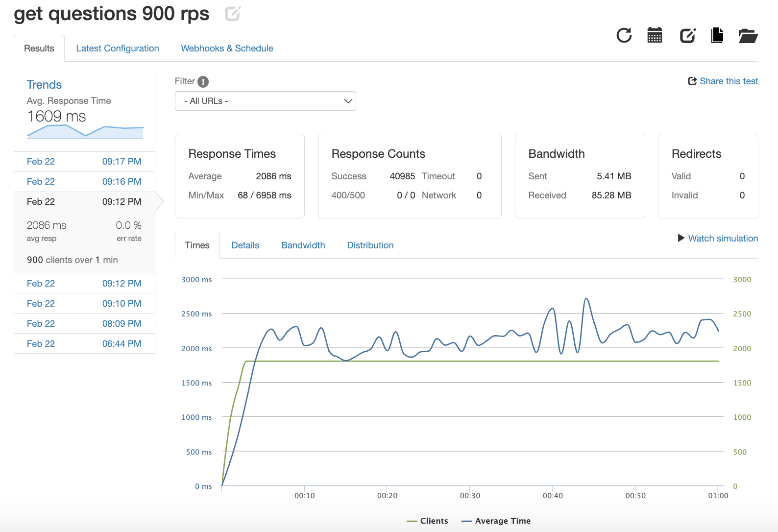Click the Filter info exclamation icon
This screenshot has height=532, width=778.
pos(203,82)
